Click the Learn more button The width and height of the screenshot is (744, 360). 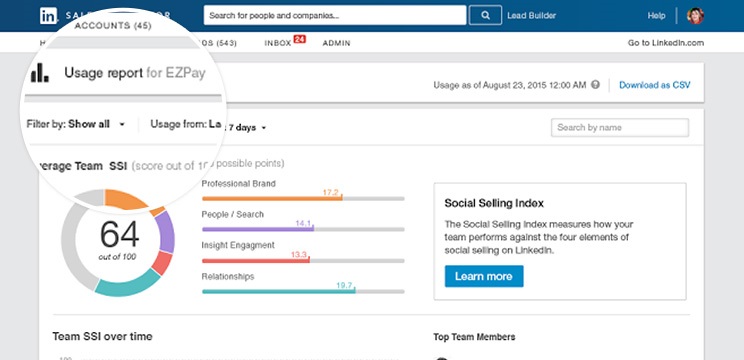coord(484,276)
